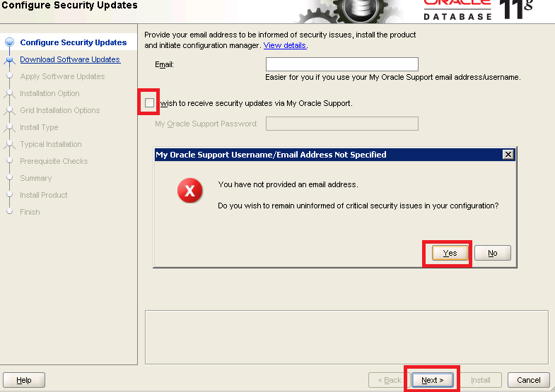555x392 pixels.
Task: Focus the Email input field
Action: [x=342, y=64]
